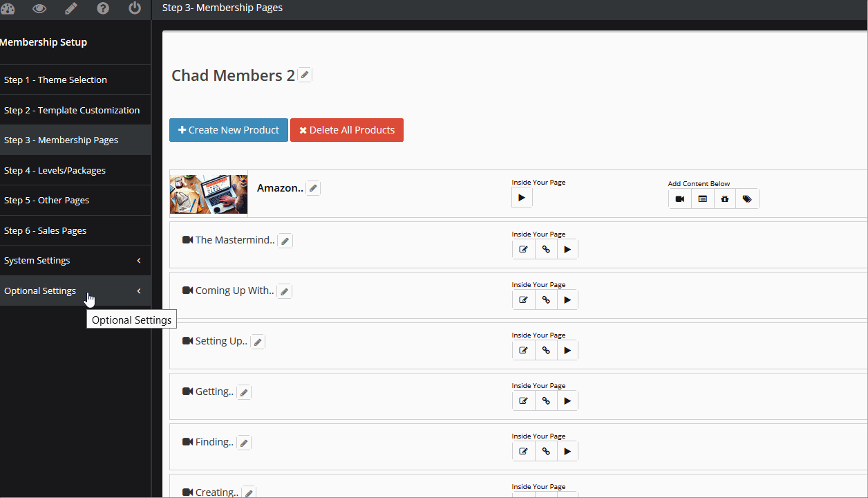Click the play icon for Coming Up With
868x498 pixels.
click(567, 299)
